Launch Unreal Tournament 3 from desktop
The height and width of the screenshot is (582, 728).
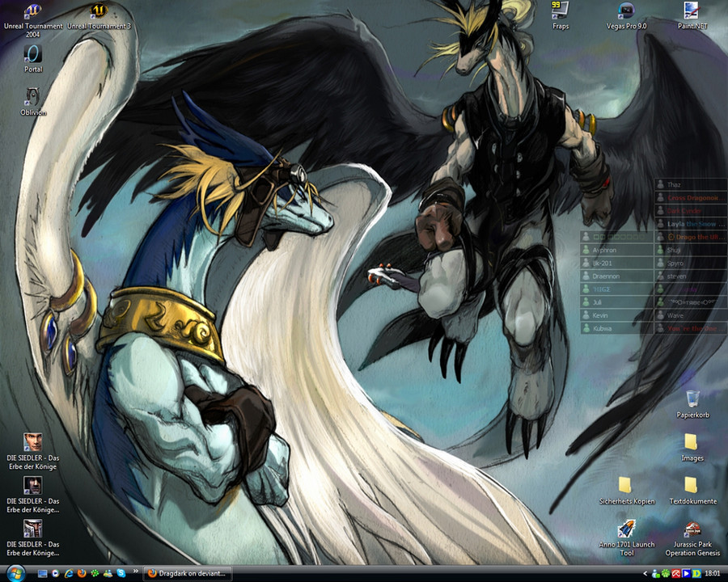99,17
